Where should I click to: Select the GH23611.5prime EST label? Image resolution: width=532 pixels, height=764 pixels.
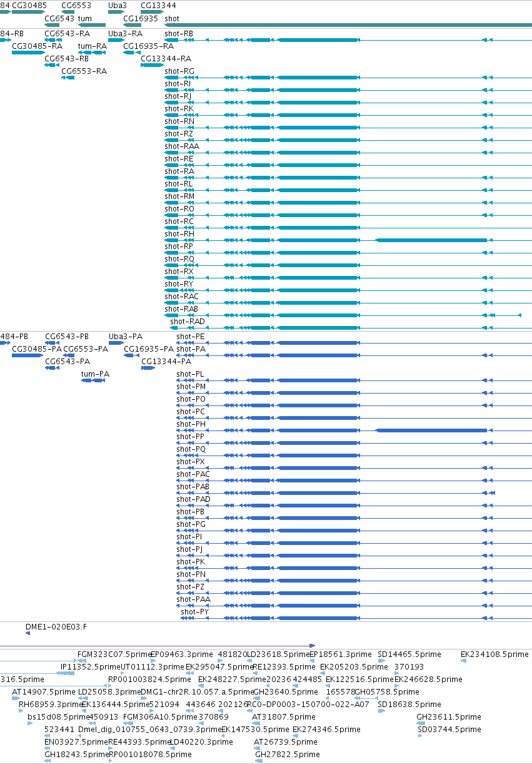click(x=449, y=717)
